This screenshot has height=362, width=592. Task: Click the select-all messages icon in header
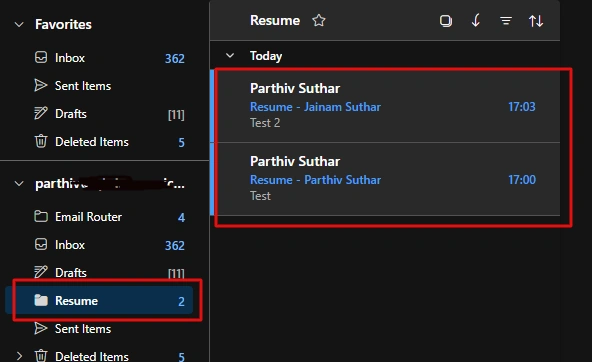click(x=446, y=20)
